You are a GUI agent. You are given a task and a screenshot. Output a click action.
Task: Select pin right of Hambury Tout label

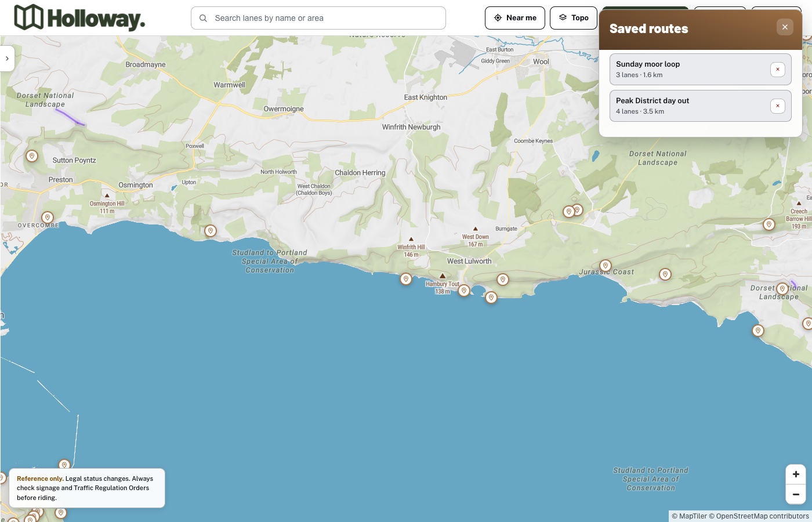[x=464, y=291]
